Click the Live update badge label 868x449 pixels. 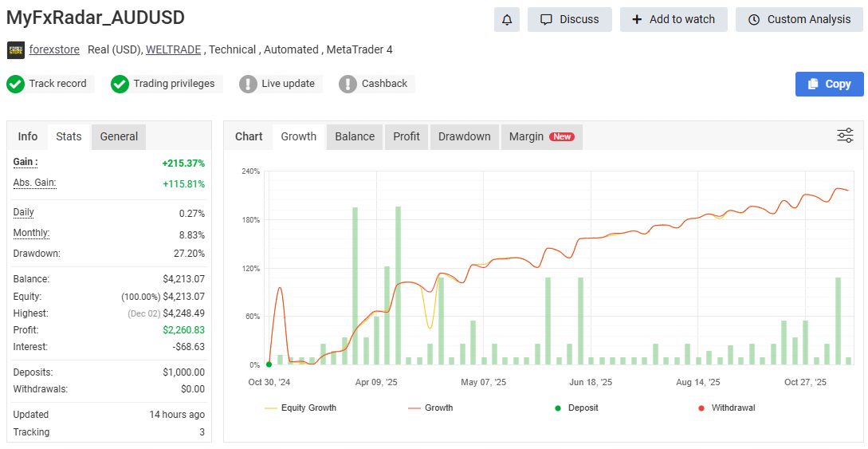click(x=288, y=84)
